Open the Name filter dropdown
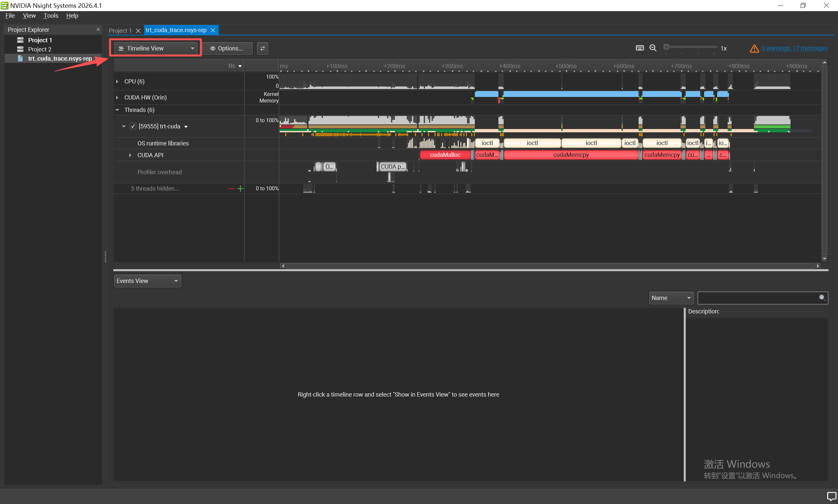 coord(671,298)
